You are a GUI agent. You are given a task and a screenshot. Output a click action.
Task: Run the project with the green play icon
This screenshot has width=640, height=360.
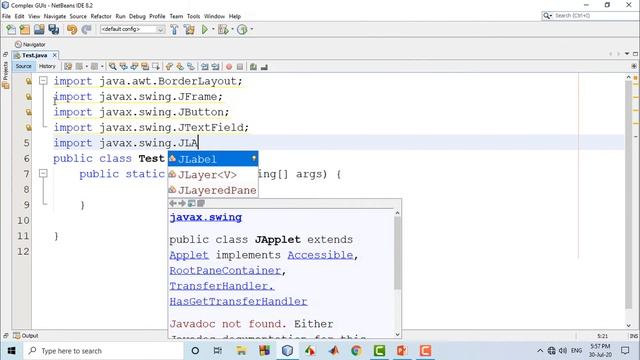pyautogui.click(x=205, y=29)
